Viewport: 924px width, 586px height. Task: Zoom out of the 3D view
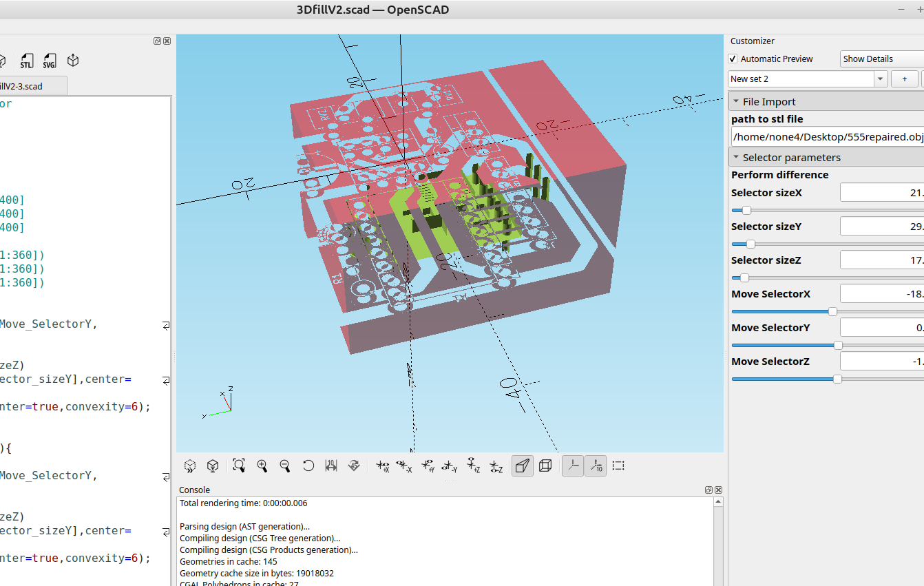point(285,465)
